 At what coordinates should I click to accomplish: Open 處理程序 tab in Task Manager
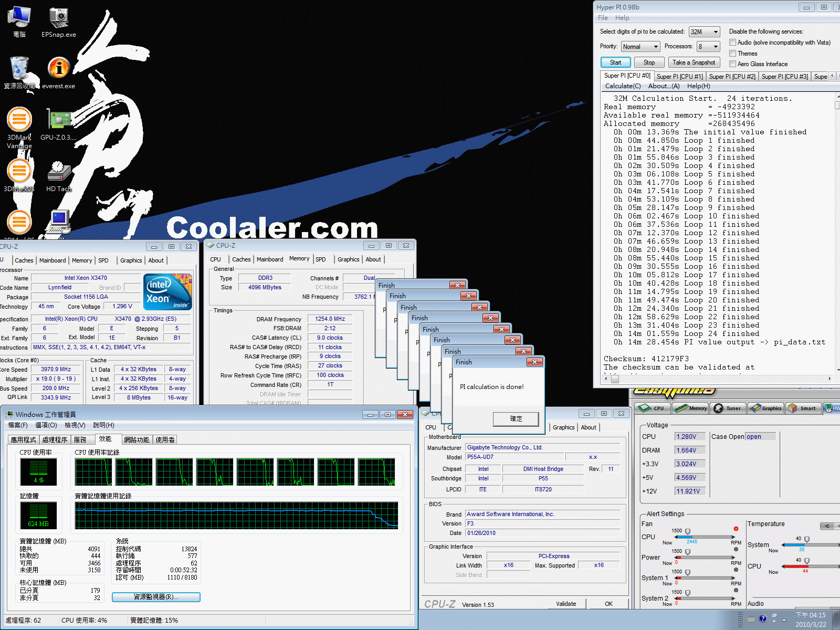coord(55,439)
